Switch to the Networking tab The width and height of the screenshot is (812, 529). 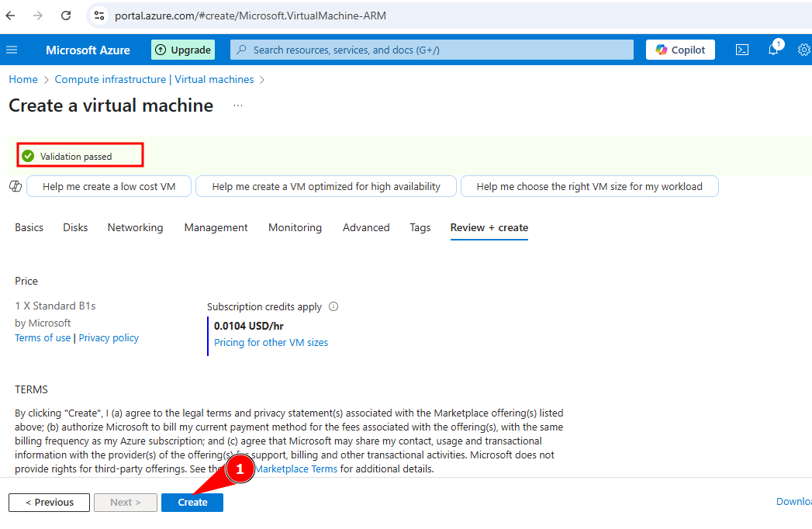pos(135,227)
